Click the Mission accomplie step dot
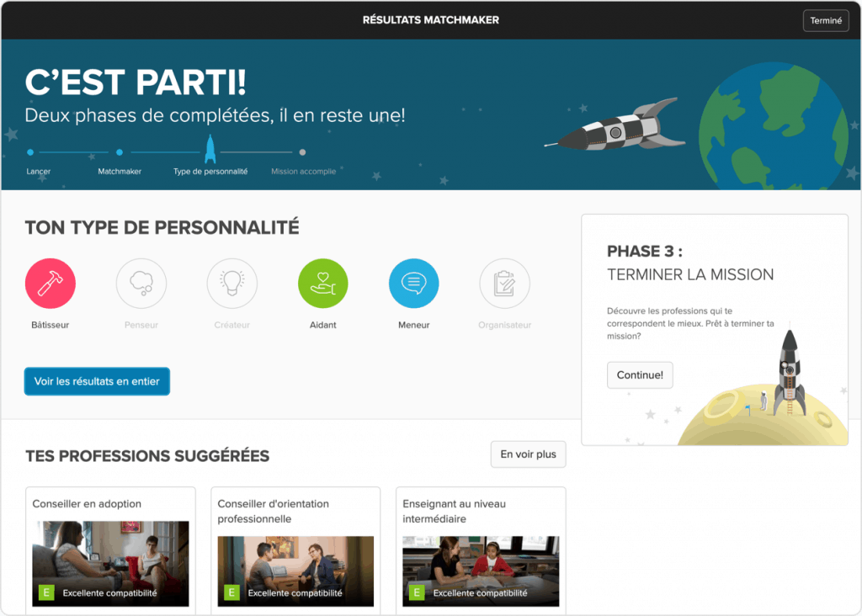Viewport: 862px width, 616px height. coord(302,152)
